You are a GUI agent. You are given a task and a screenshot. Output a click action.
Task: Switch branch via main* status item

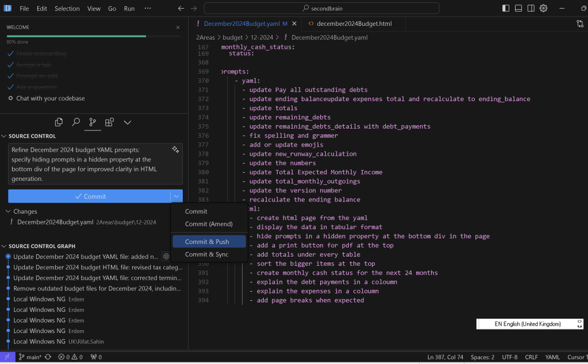(x=30, y=357)
